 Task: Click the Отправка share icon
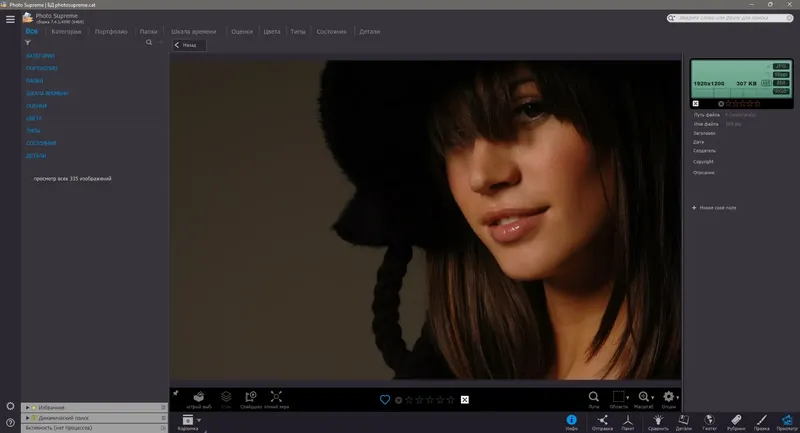click(603, 422)
